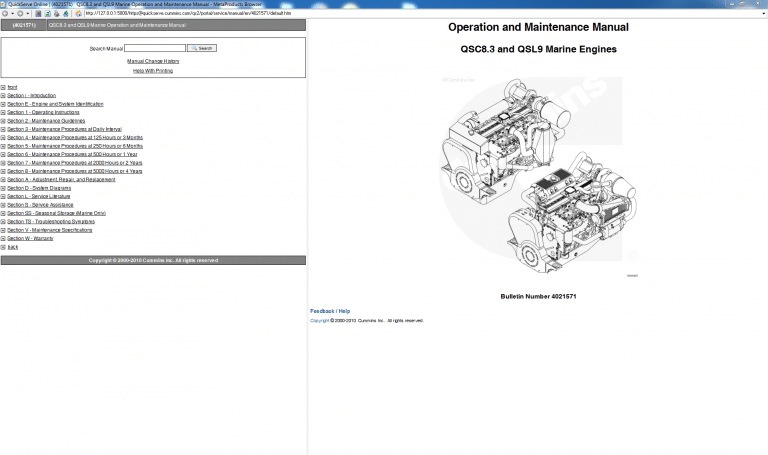Click the marine engines illustration
The height and width of the screenshot is (455, 768).
coord(538,176)
